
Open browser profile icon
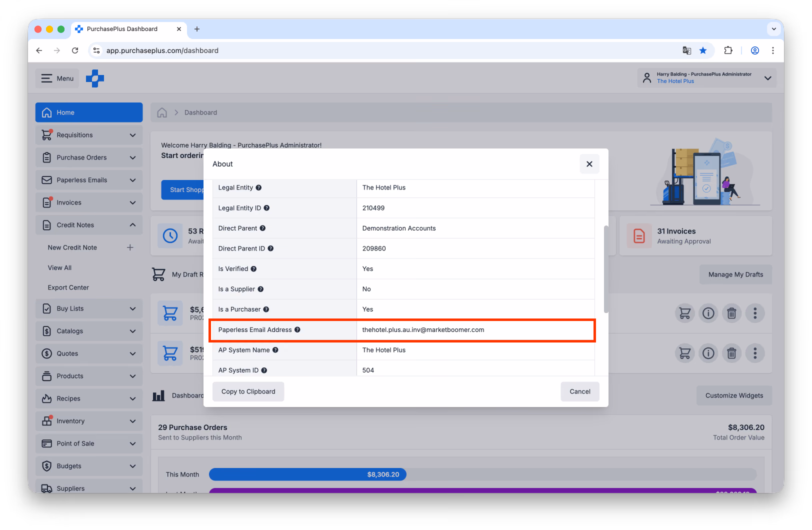pos(755,50)
